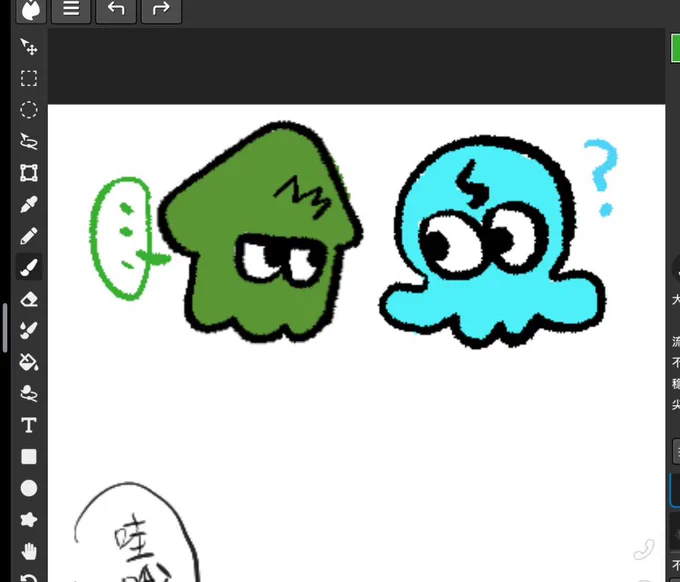The height and width of the screenshot is (582, 680).
Task: Select the Transform tool
Action: coord(29,173)
